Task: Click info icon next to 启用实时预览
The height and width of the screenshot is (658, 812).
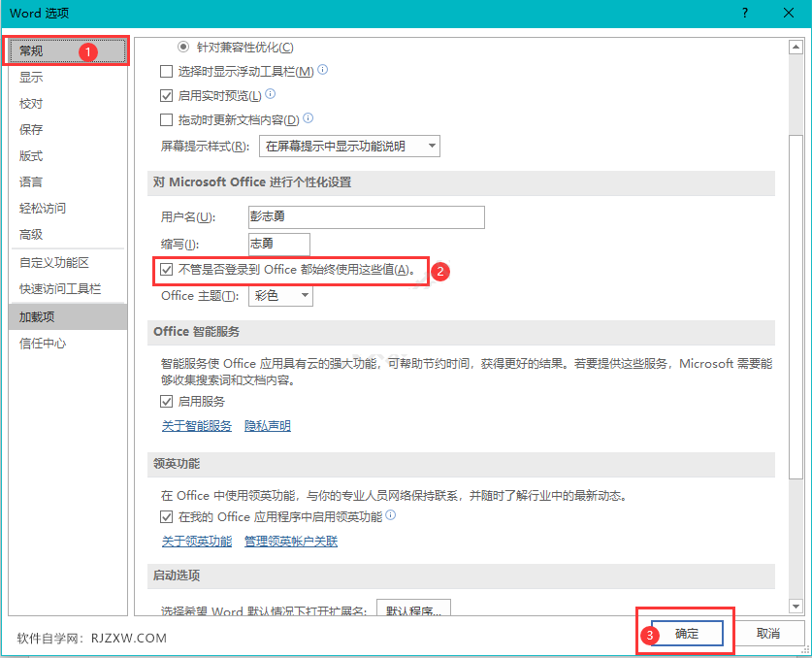Action: (x=271, y=96)
